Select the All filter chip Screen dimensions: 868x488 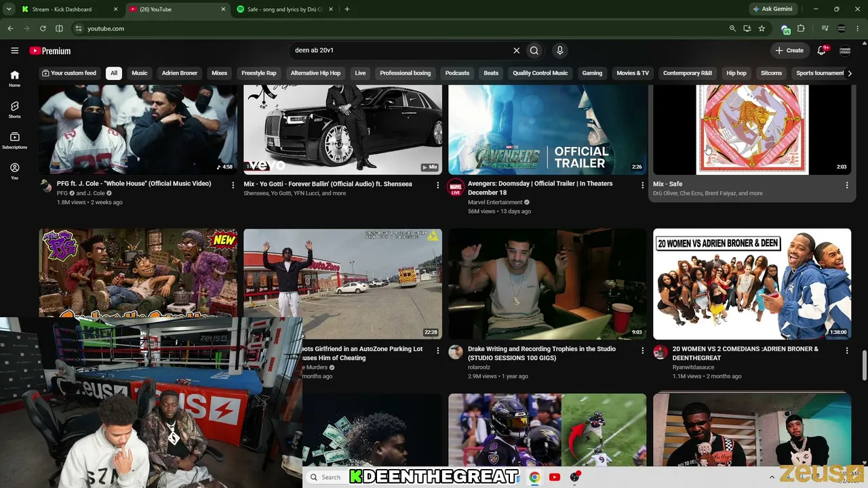pyautogui.click(x=114, y=73)
